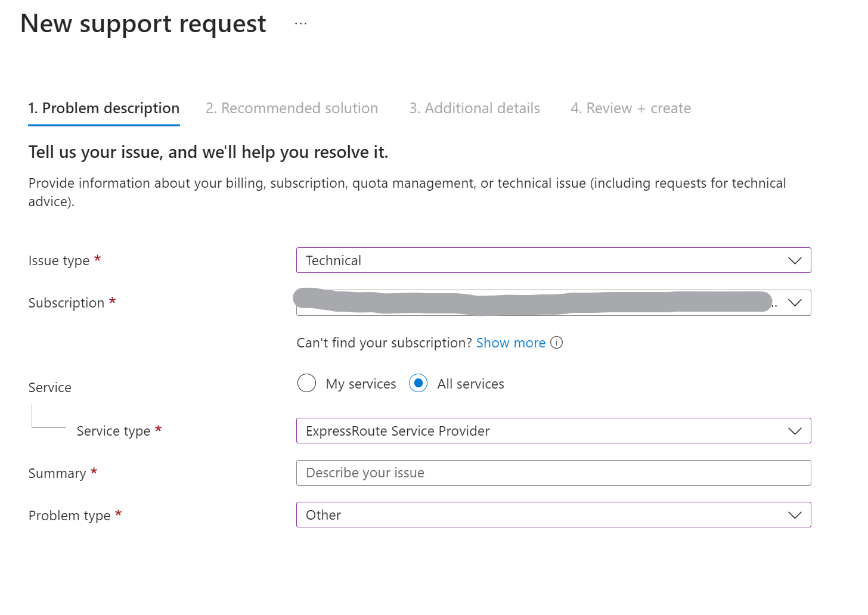
Task: Open the ExpressRoute Service Provider dropdown
Action: coord(537,431)
